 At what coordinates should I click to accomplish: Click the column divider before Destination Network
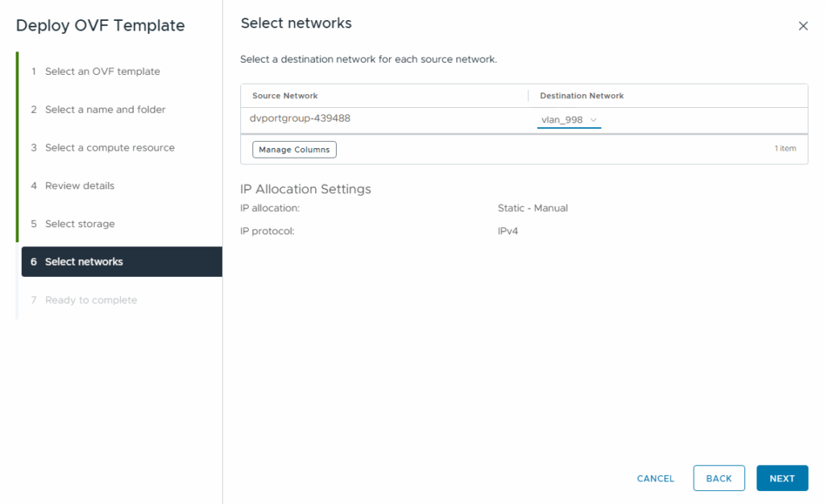529,96
